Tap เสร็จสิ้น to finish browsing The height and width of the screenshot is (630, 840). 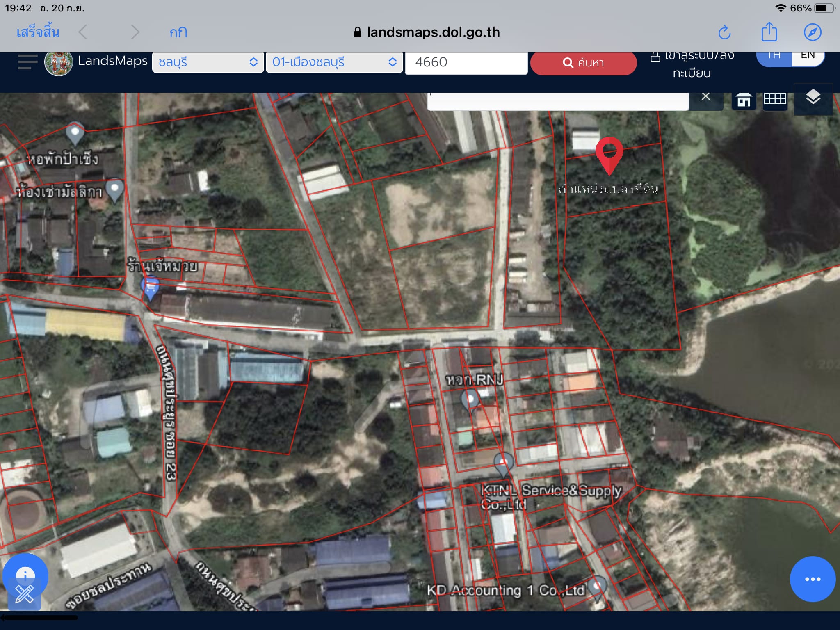click(x=38, y=32)
